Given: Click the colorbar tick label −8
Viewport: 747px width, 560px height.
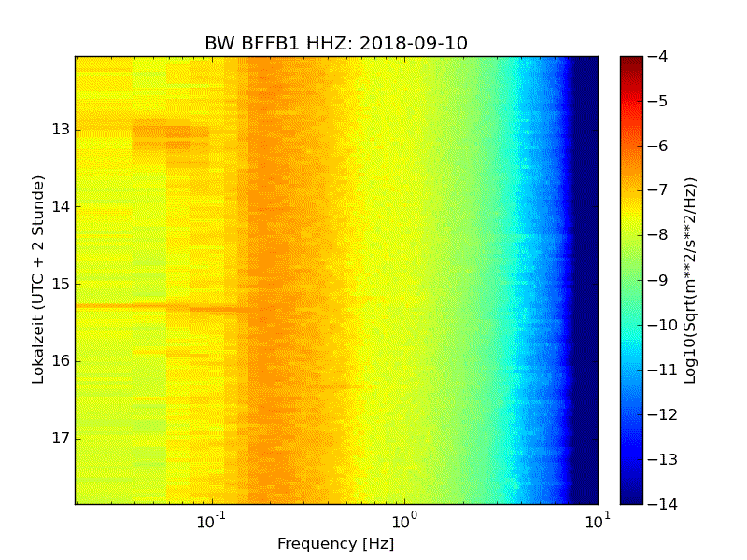Looking at the screenshot, I should (657, 235).
